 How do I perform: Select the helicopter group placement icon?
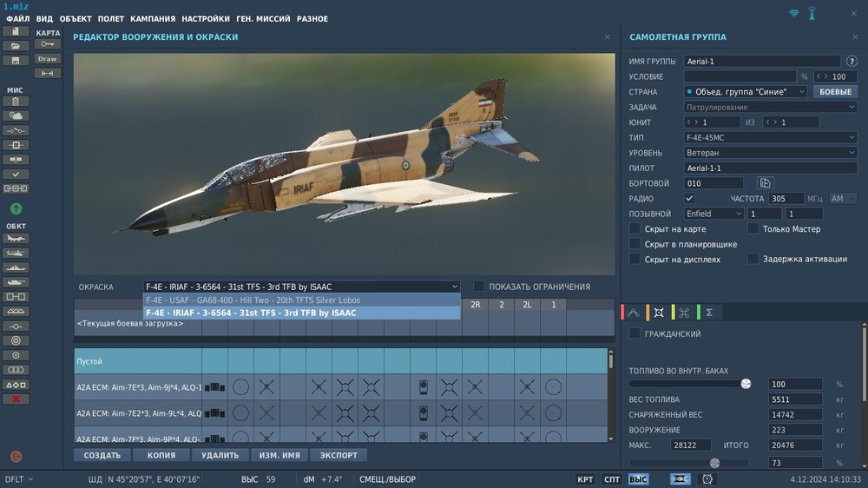pos(16,254)
